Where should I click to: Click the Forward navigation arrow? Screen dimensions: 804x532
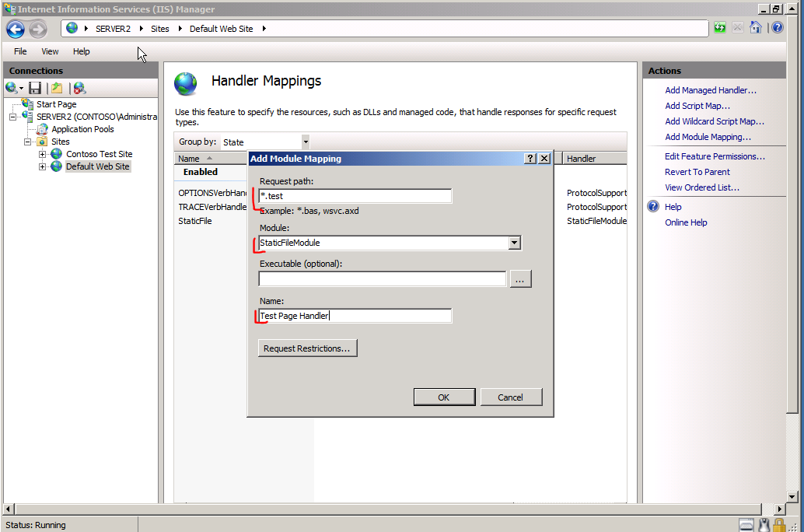click(x=38, y=30)
